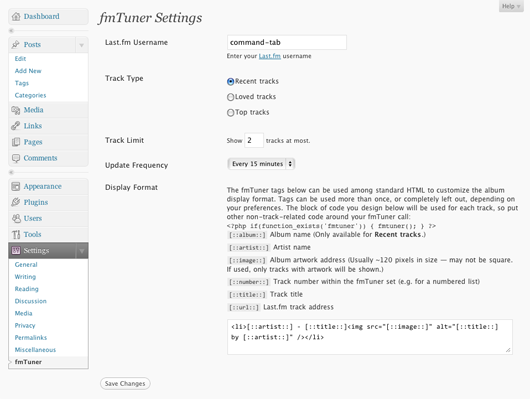Open General settings page
This screenshot has height=399, width=530.
pyautogui.click(x=26, y=265)
